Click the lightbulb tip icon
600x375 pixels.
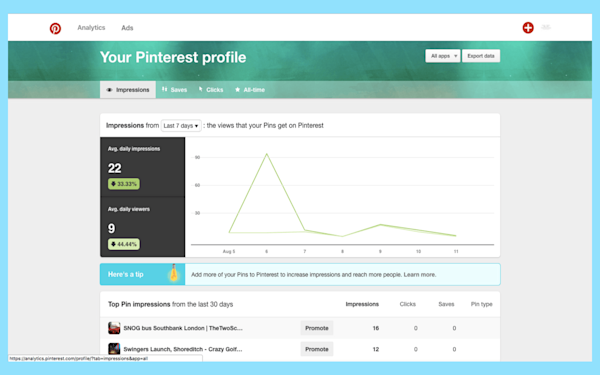[x=174, y=273]
